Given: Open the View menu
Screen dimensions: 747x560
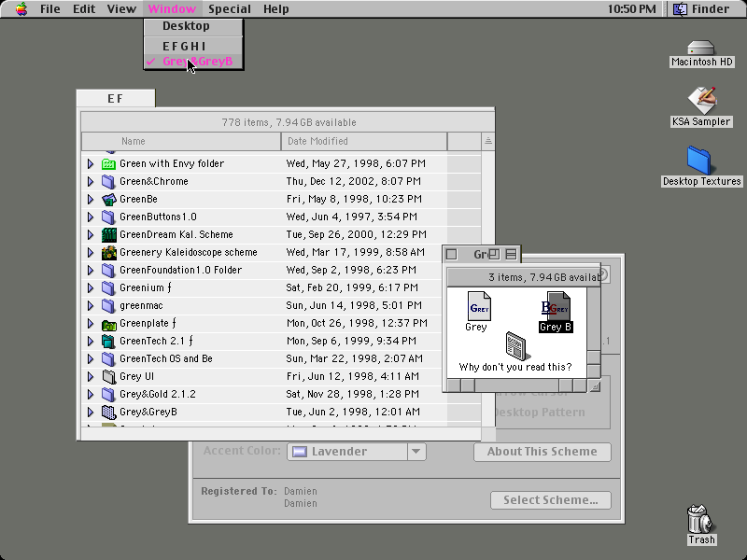Looking at the screenshot, I should coord(121,9).
